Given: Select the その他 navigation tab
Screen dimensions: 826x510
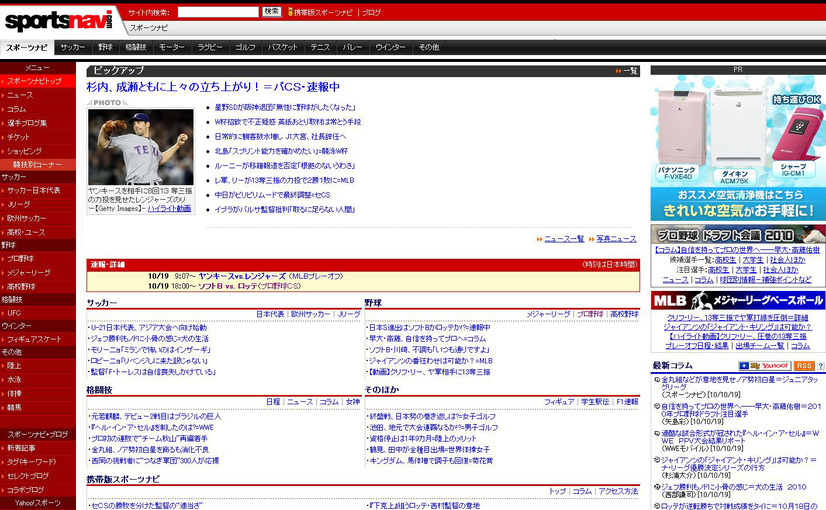Looking at the screenshot, I should [x=429, y=47].
